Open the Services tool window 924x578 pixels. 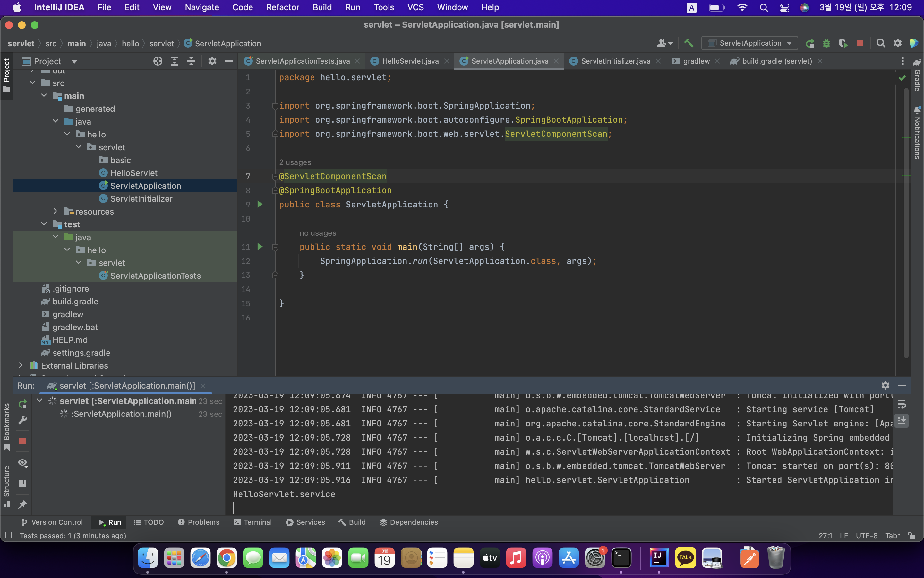click(x=305, y=522)
